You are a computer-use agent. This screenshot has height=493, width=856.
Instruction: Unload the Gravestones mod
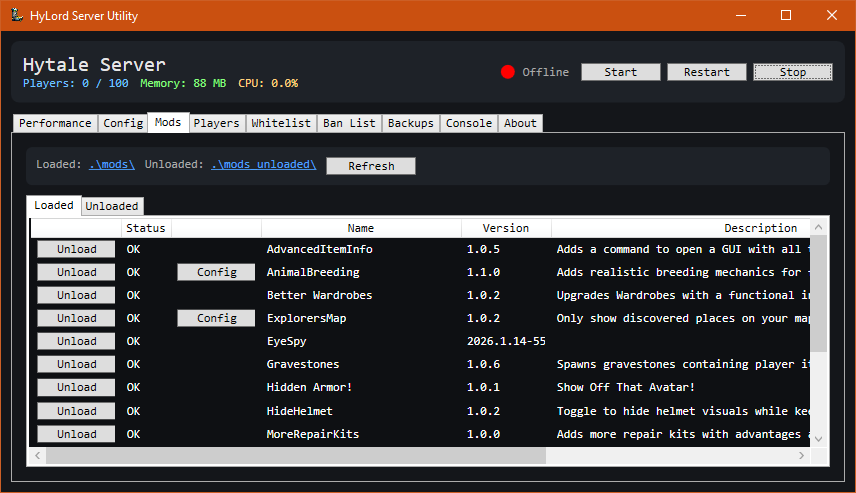point(76,364)
